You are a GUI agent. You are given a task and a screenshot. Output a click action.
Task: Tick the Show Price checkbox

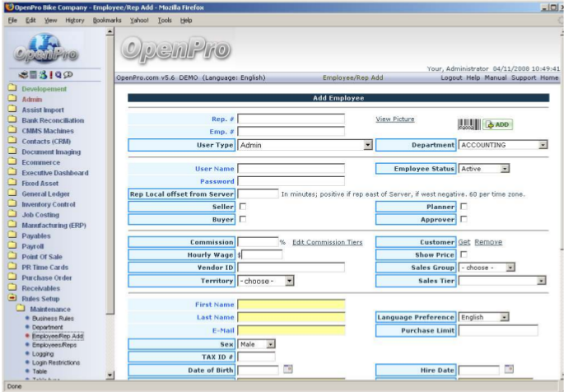pyautogui.click(x=463, y=254)
